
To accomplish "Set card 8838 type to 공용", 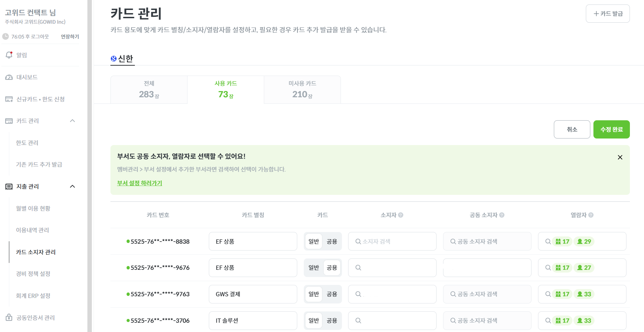I will coord(332,242).
